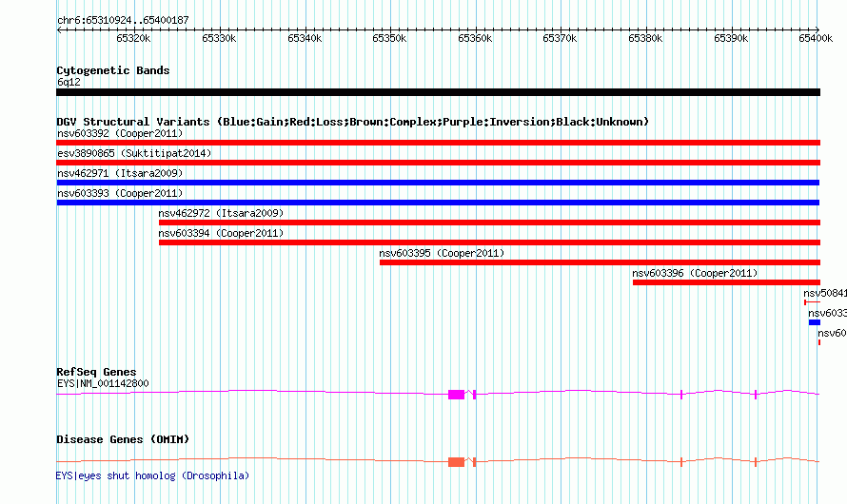
Task: Click the chr6:65310924..65400187 coordinate label
Action: coord(123,20)
